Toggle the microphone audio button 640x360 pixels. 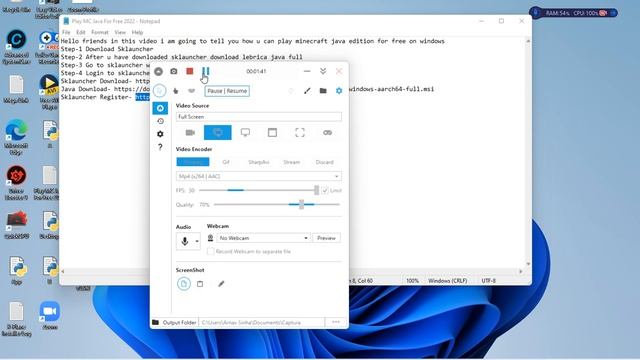[x=184, y=241]
